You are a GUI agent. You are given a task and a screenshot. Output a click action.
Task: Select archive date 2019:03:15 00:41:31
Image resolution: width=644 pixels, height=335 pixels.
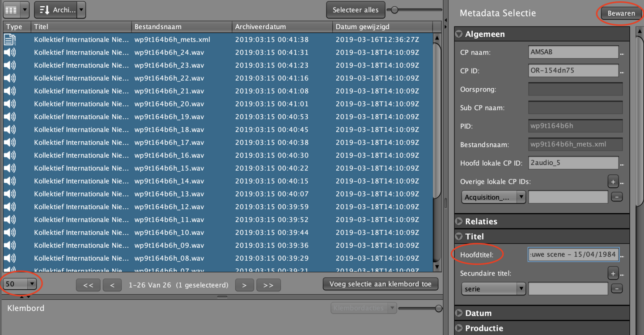[x=272, y=52]
